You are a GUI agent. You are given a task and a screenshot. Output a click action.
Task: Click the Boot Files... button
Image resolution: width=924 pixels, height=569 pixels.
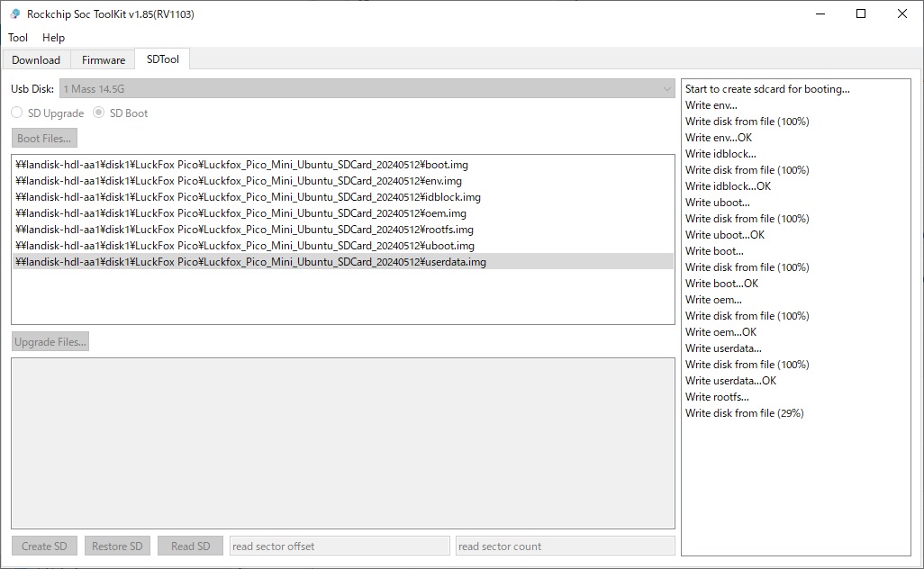tap(44, 139)
